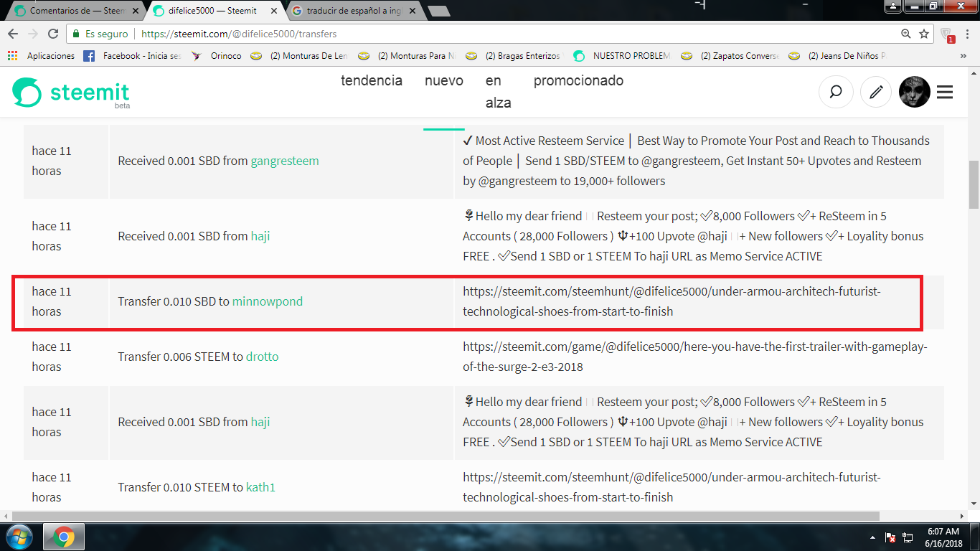The width and height of the screenshot is (980, 551).
Task: Go to the promocionado section
Action: click(578, 80)
